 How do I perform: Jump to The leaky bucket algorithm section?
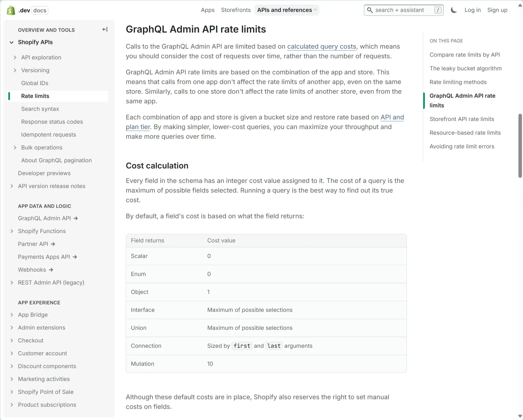(x=465, y=68)
